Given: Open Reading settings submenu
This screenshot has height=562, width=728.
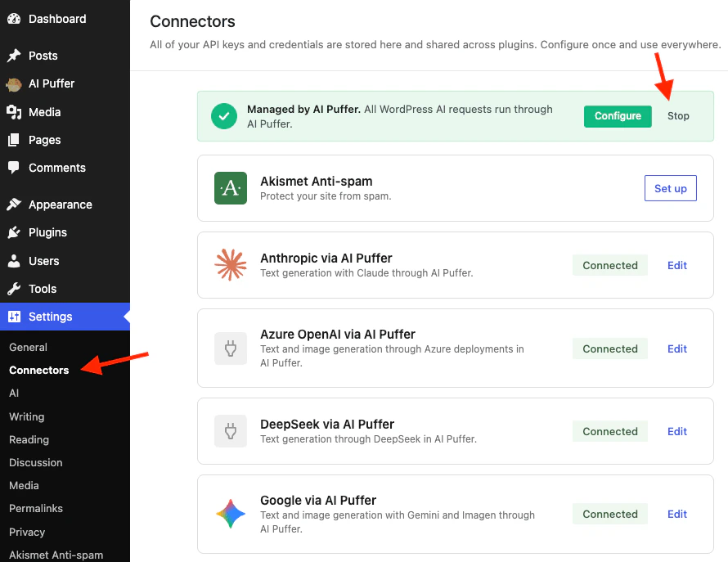Looking at the screenshot, I should 29,439.
